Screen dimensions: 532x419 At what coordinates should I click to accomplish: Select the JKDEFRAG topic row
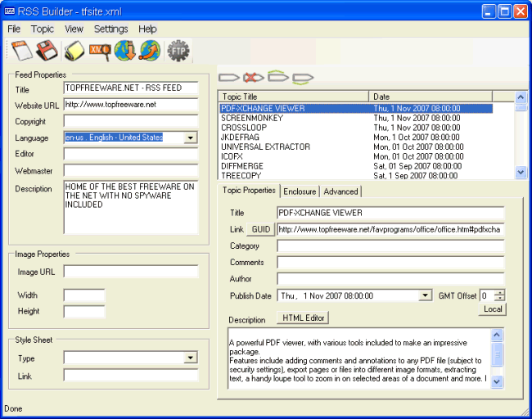click(x=355, y=137)
